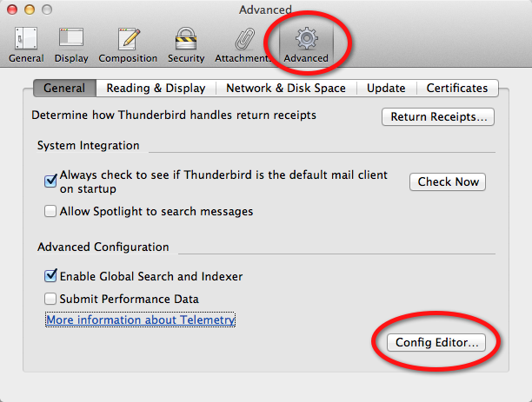Enable Allow Spotlight to search messages
Image resolution: width=532 pixels, height=402 pixels.
point(50,211)
